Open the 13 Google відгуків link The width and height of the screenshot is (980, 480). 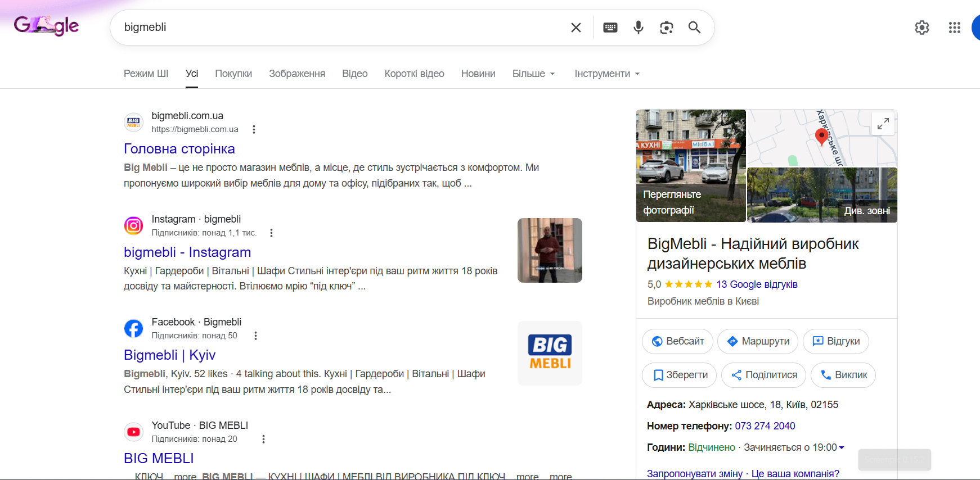(x=757, y=284)
